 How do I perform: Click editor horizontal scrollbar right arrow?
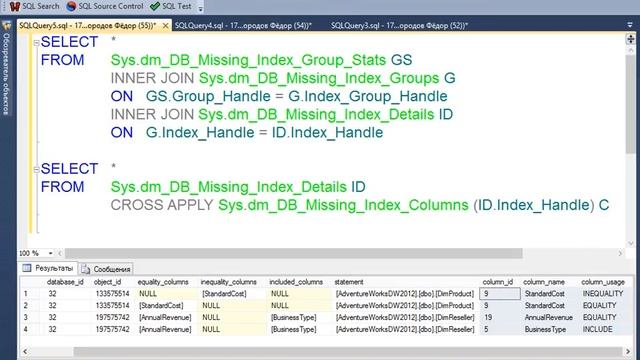(x=620, y=253)
